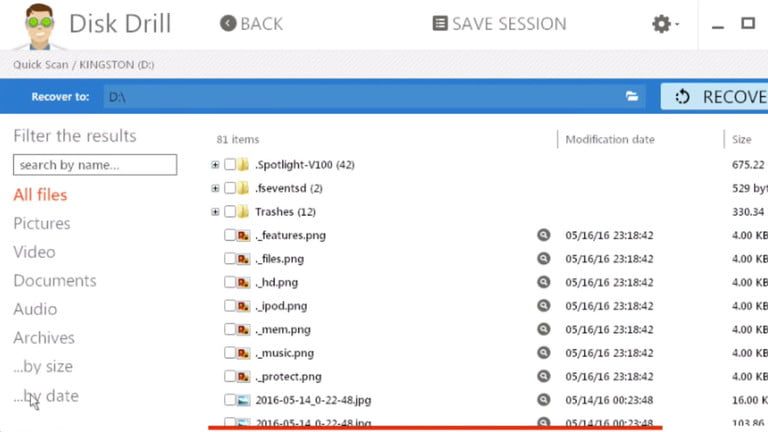
Task: Click the ._ipod.png file type icon
Action: [x=243, y=306]
